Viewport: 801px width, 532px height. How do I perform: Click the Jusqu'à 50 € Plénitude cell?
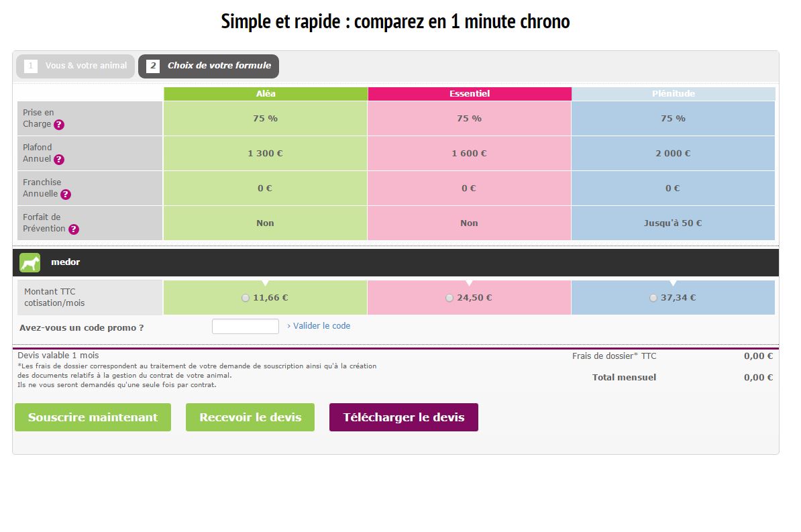pyautogui.click(x=673, y=223)
